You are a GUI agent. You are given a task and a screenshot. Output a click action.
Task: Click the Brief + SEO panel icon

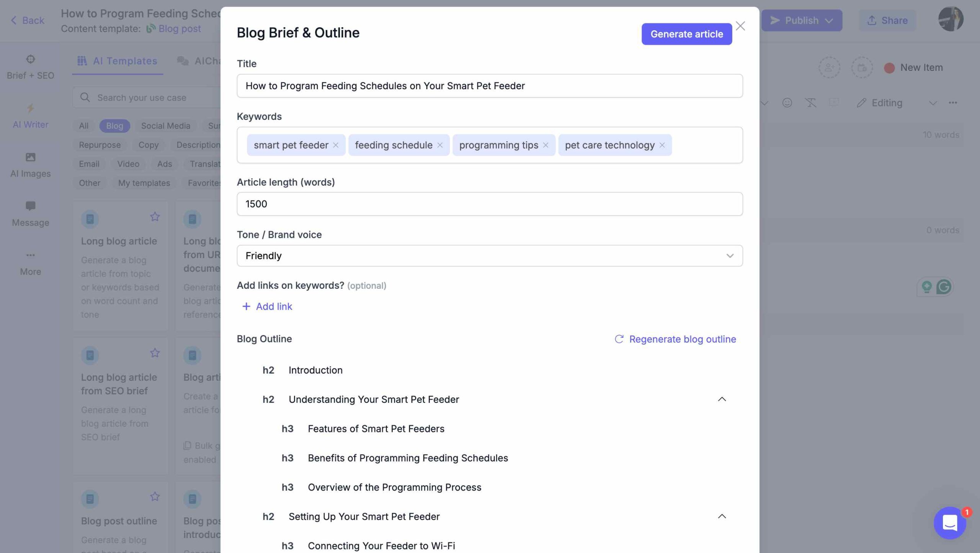[30, 59]
